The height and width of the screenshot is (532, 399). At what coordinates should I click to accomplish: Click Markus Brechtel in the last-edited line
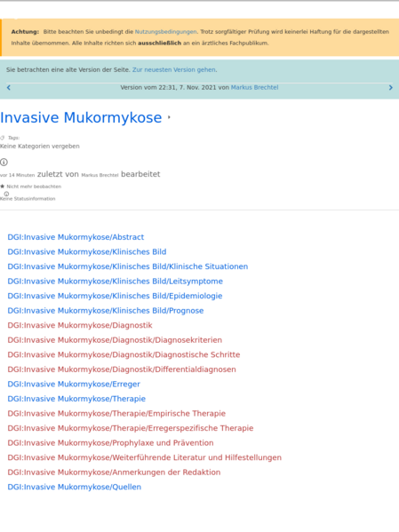click(100, 175)
